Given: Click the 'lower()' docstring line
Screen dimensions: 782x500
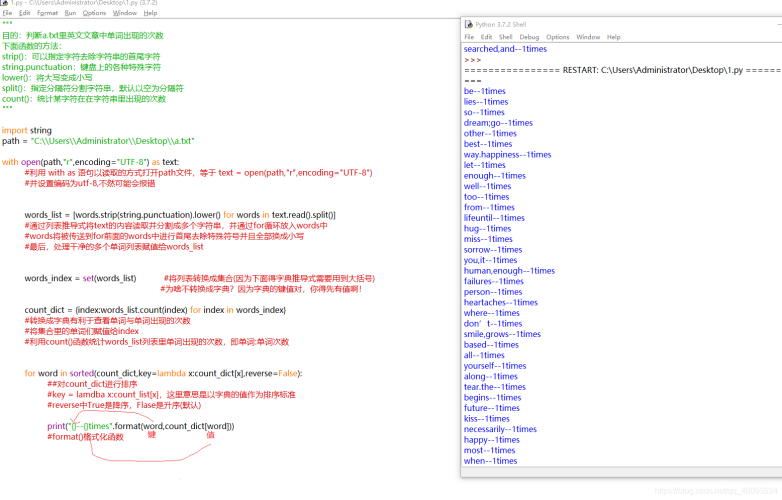Looking at the screenshot, I should pyautogui.click(x=47, y=77).
